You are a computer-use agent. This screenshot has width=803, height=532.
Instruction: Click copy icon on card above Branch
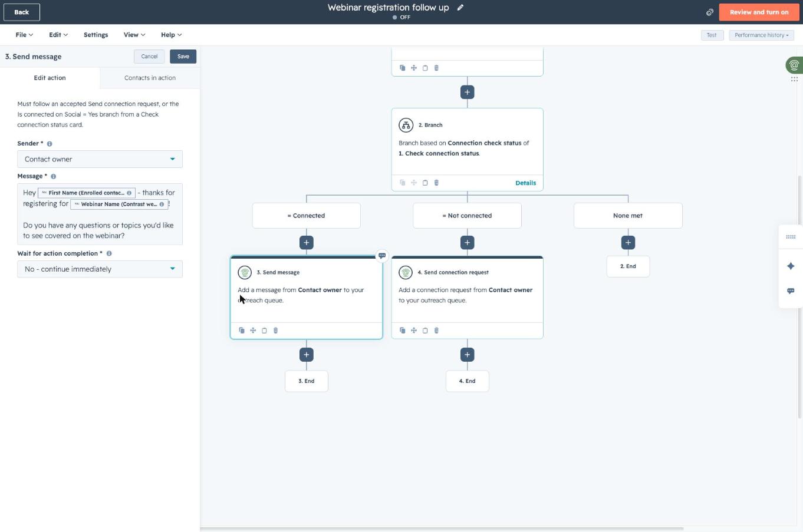point(403,68)
